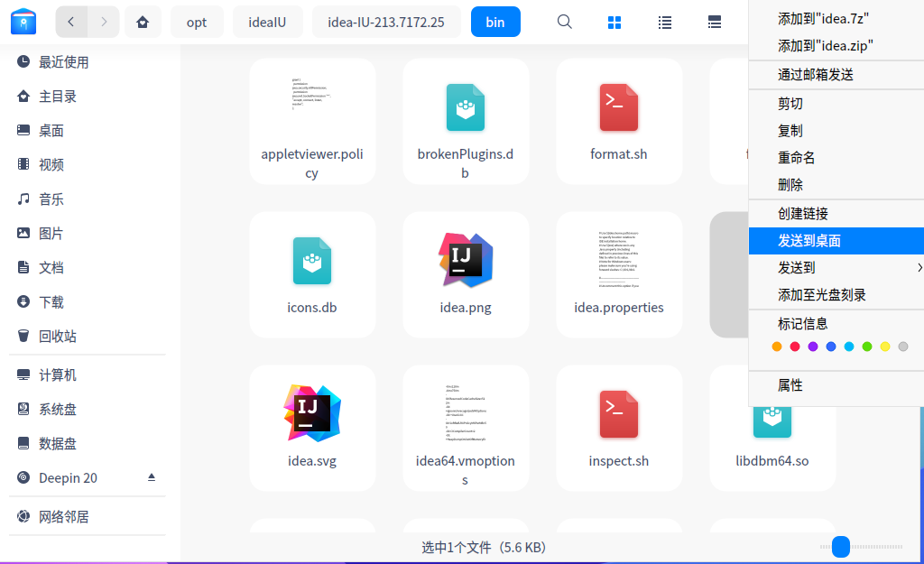Pick the cyan tag color
The height and width of the screenshot is (564, 924).
tap(849, 347)
